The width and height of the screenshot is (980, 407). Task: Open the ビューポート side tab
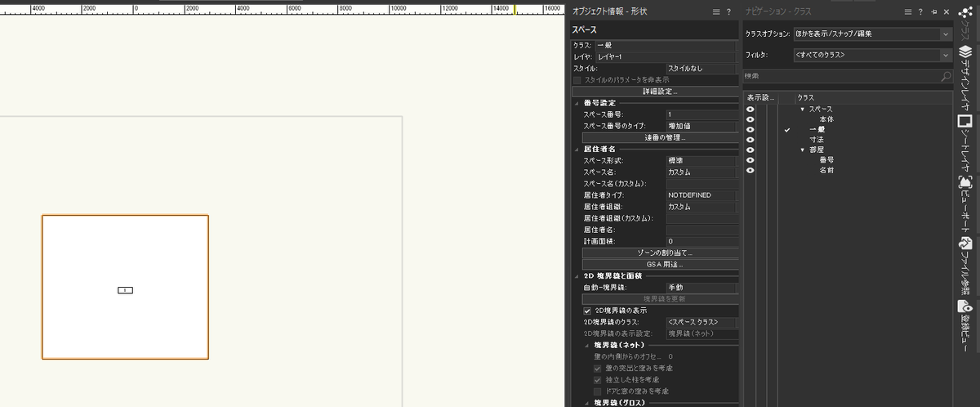click(x=964, y=203)
